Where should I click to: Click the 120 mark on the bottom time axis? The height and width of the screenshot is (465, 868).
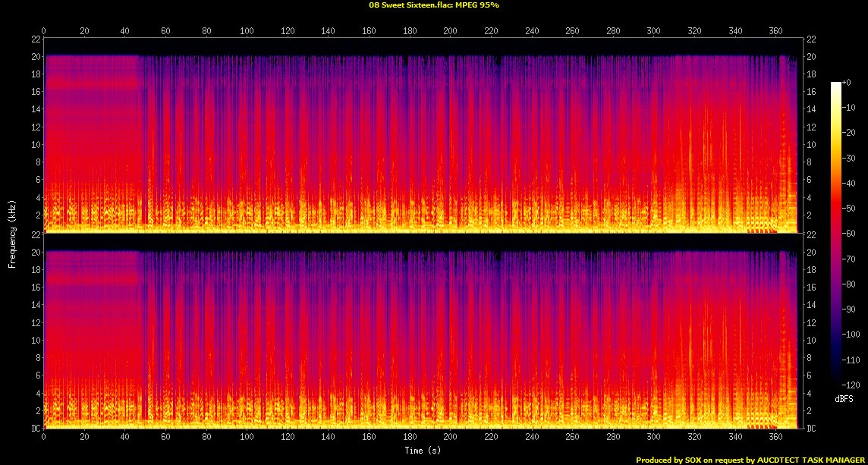[x=288, y=438]
